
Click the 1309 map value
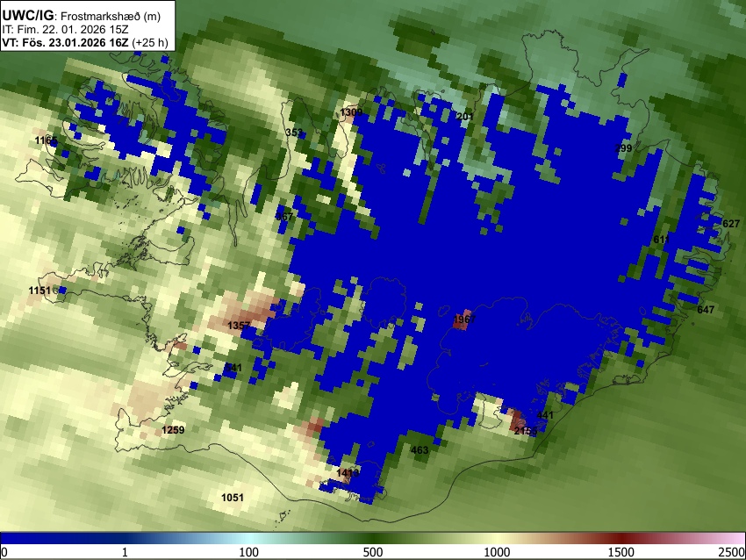pyautogui.click(x=351, y=112)
